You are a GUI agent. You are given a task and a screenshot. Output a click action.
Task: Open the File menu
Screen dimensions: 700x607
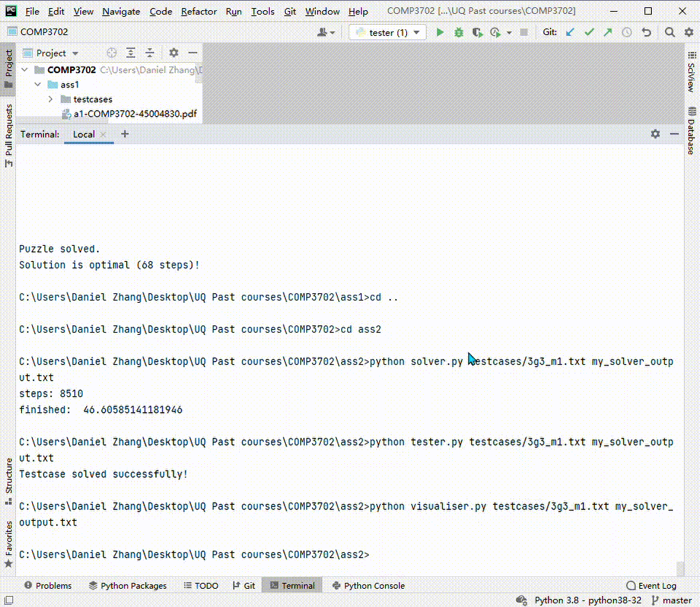pyautogui.click(x=32, y=11)
